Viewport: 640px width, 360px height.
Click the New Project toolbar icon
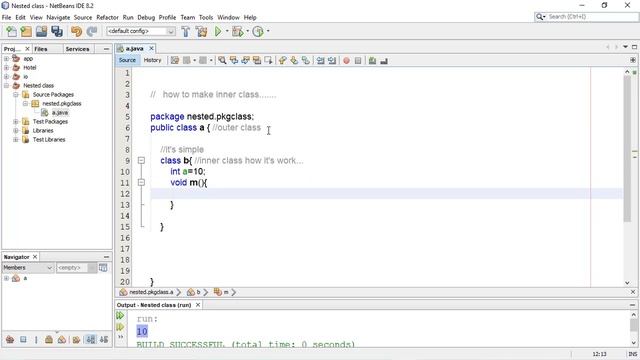point(26,31)
